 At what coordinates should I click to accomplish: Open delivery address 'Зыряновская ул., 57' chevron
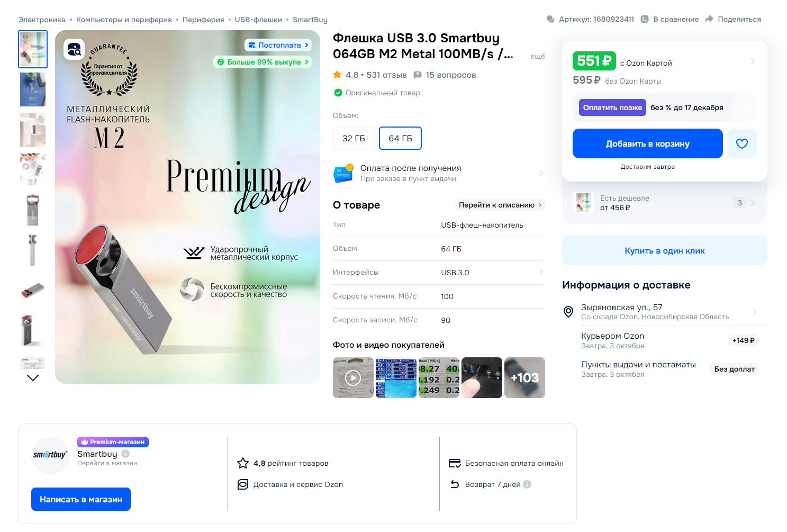pyautogui.click(x=754, y=312)
